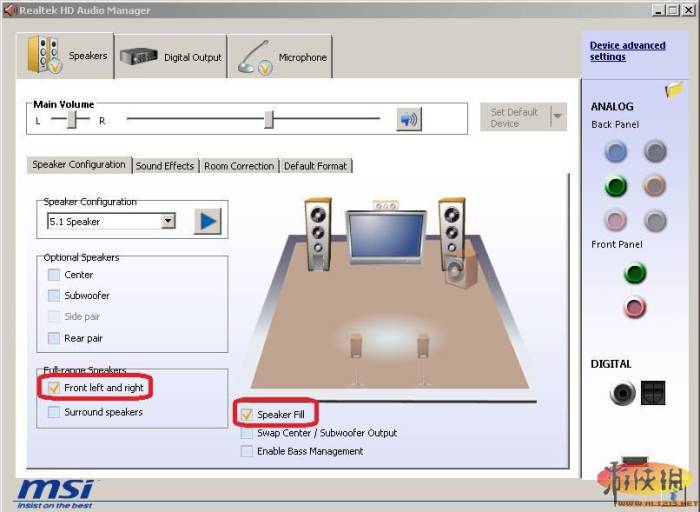The width and height of the screenshot is (700, 512).
Task: Click the center speaker above the TV
Action: click(386, 205)
